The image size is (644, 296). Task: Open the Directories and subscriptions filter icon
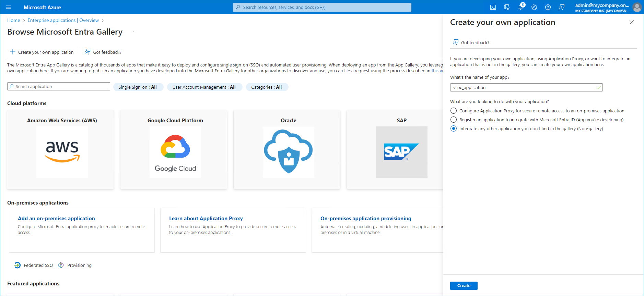(507, 7)
